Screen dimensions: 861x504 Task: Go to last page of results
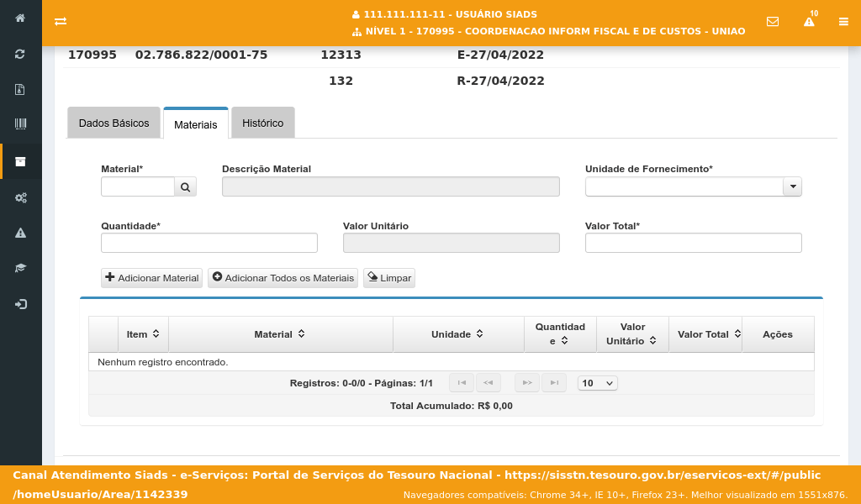[554, 383]
